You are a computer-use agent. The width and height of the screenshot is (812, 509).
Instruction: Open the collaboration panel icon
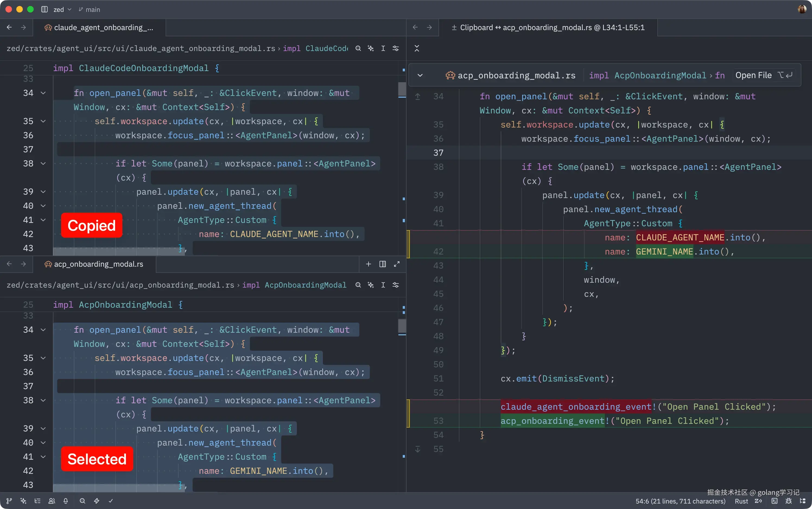tap(52, 501)
